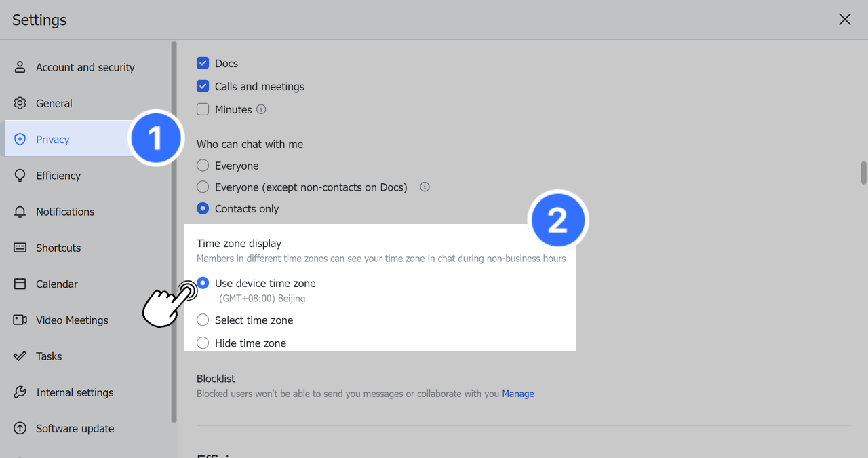
Task: Click the main content vertical scrollbar
Action: click(863, 173)
